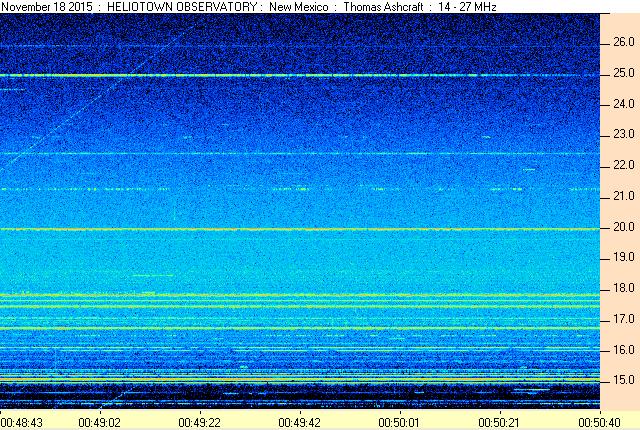Click the New Mexico location text
This screenshot has height=430, width=640.
click(x=299, y=7)
